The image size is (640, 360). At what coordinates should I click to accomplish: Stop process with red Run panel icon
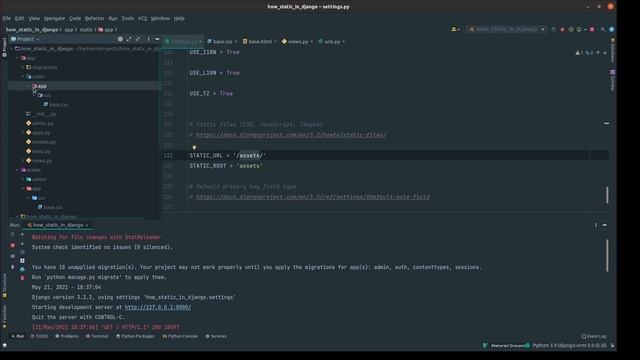(13, 245)
